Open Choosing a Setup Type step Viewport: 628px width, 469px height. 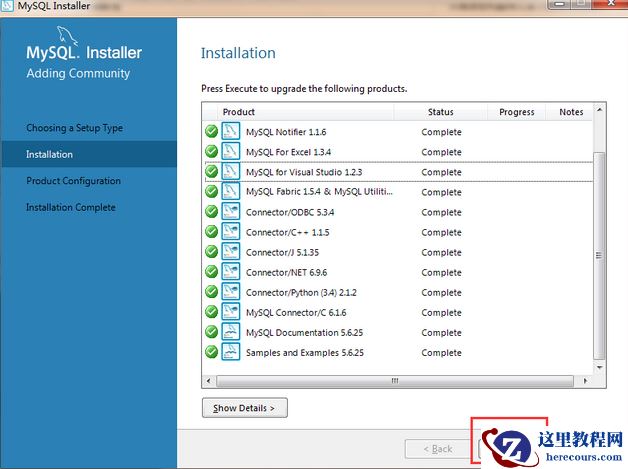[x=74, y=128]
